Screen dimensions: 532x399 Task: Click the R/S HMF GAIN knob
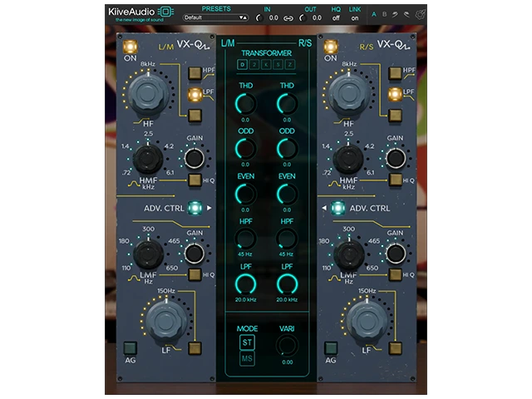coord(396,159)
